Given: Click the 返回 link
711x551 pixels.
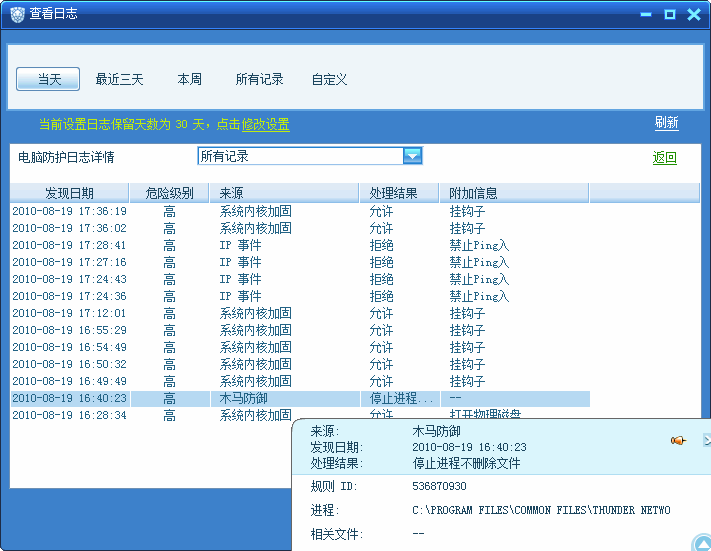Looking at the screenshot, I should pyautogui.click(x=664, y=158).
